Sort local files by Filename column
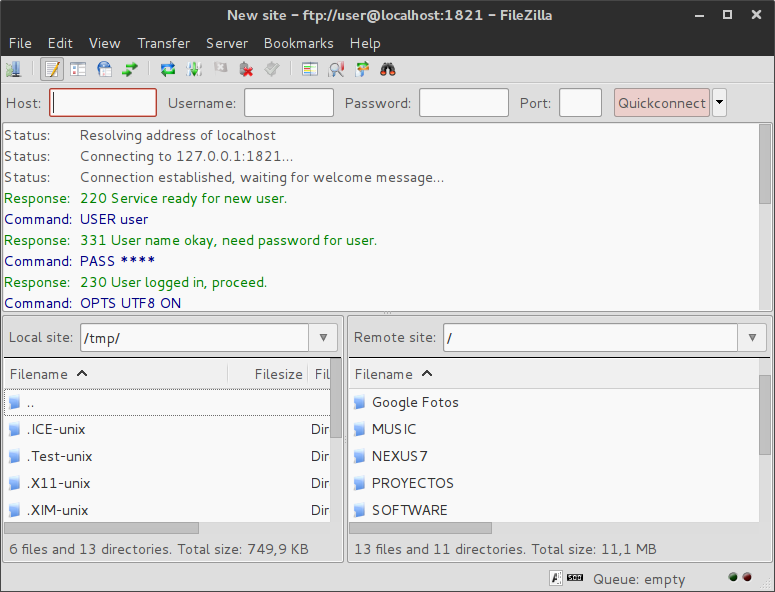 point(116,374)
